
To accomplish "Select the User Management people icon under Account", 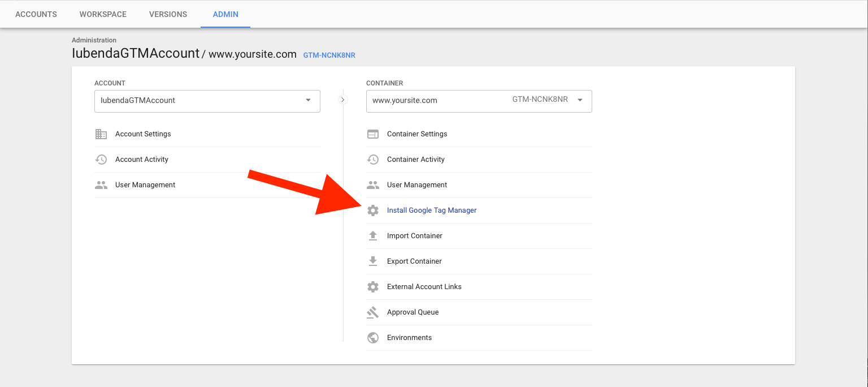I will 101,184.
